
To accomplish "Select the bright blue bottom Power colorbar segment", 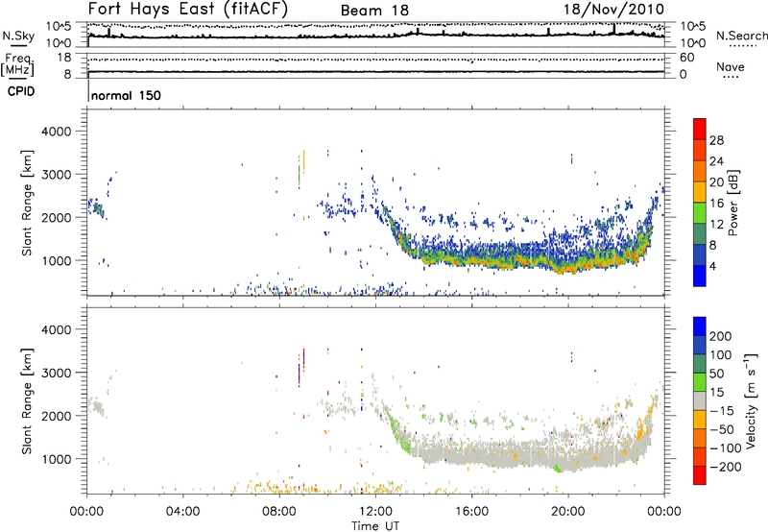I will tap(700, 276).
